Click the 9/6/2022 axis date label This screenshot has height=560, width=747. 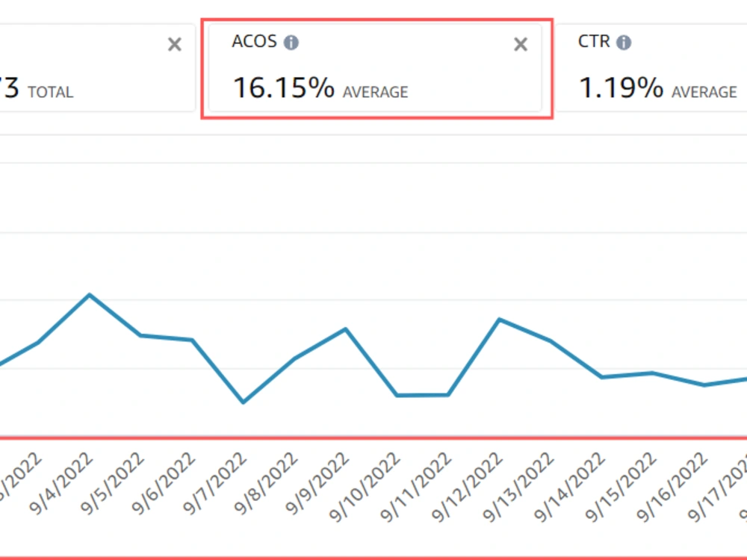click(x=164, y=484)
